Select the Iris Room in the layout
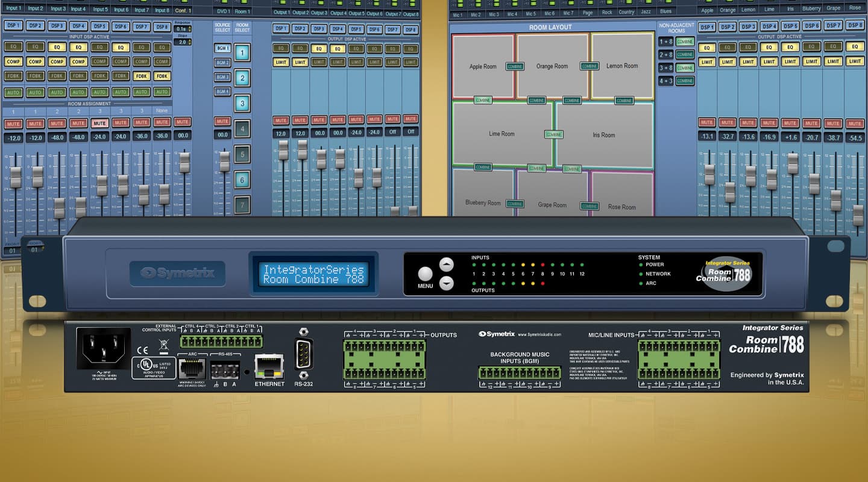The width and height of the screenshot is (868, 482). coord(605,135)
